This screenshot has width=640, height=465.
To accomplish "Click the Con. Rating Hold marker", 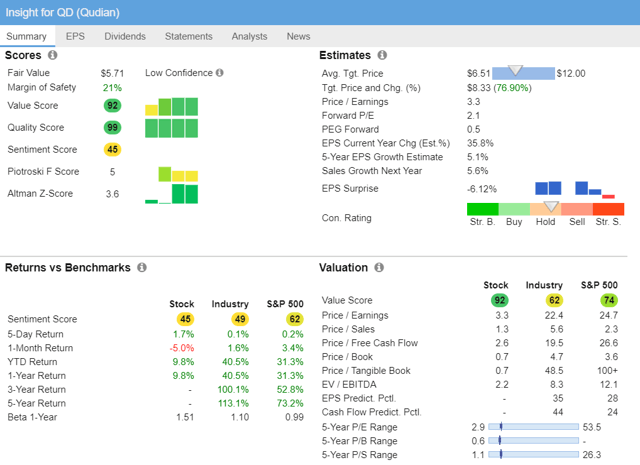I will tap(551, 207).
